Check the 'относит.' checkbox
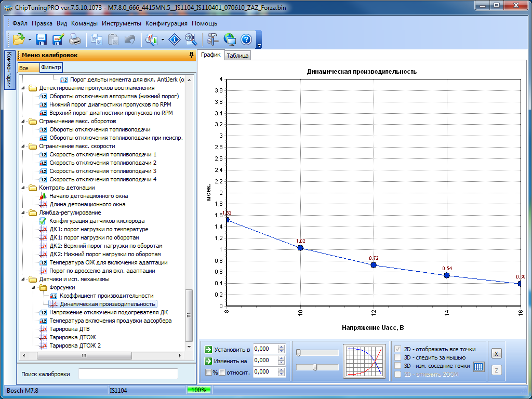 tap(222, 372)
